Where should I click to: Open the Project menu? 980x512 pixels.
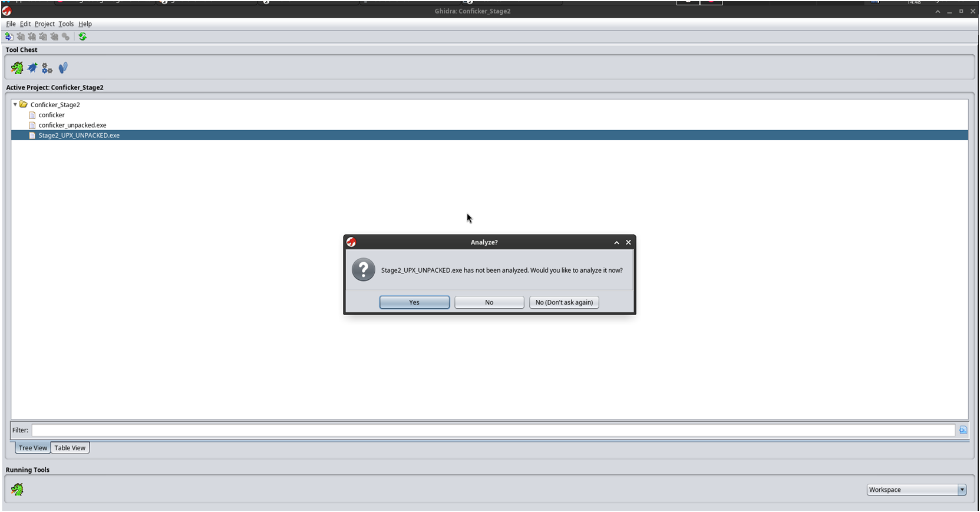point(44,24)
